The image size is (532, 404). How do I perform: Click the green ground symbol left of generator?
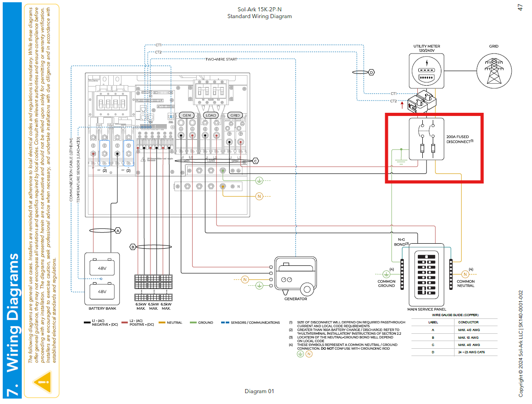coord(259,286)
